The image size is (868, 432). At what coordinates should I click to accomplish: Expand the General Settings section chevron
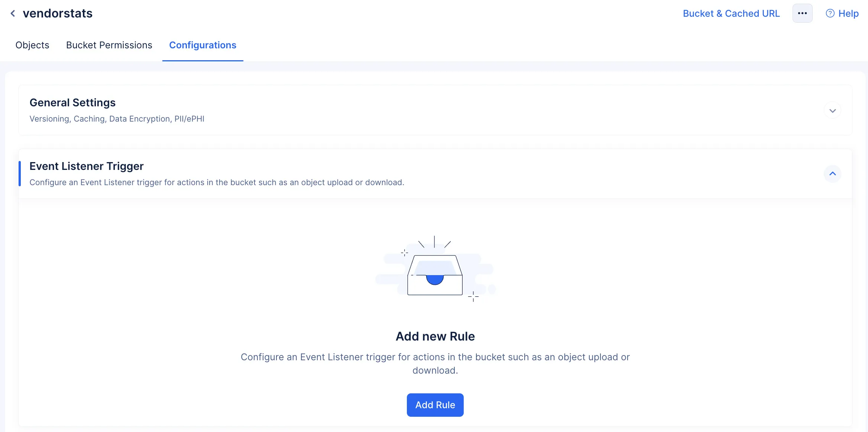click(832, 110)
